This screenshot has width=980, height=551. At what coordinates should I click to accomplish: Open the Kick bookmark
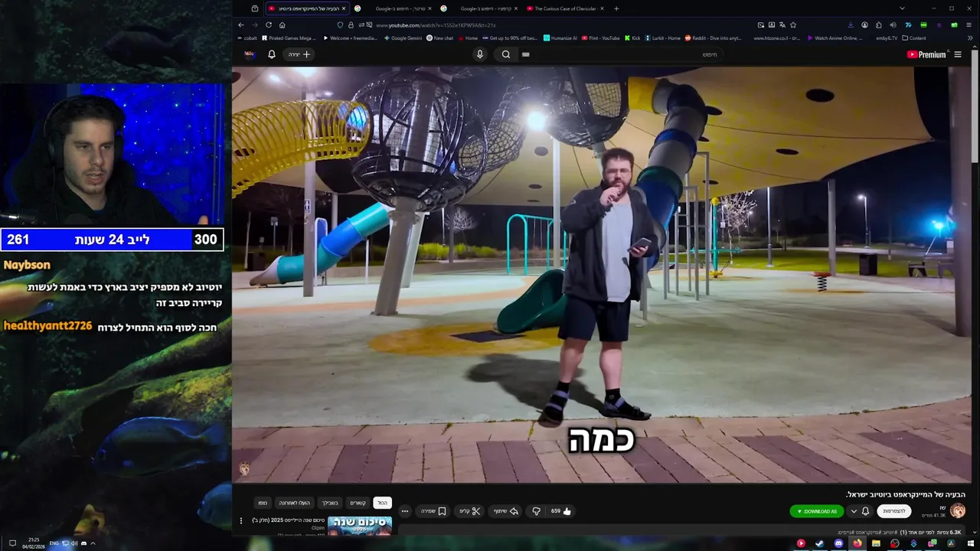tap(632, 37)
